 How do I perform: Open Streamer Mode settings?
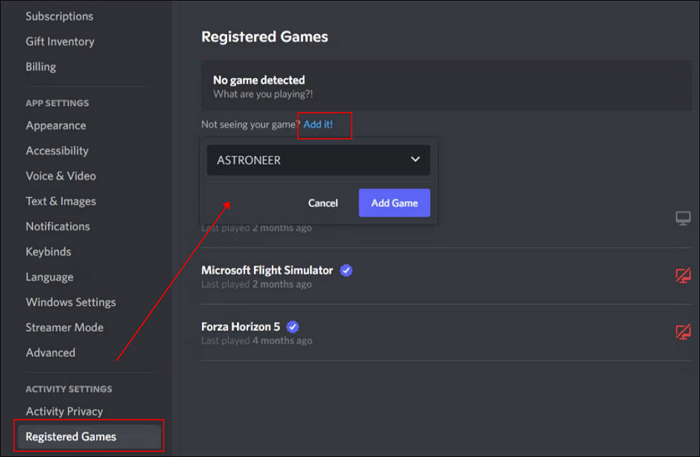[x=65, y=327]
